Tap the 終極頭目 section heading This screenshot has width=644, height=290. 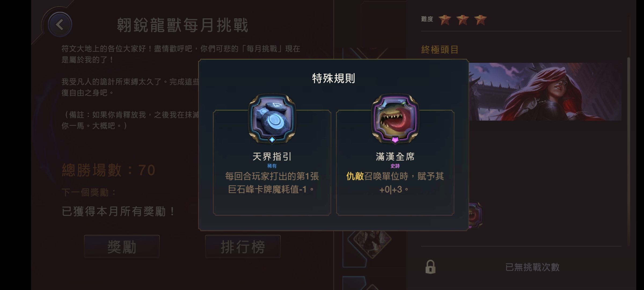[440, 49]
